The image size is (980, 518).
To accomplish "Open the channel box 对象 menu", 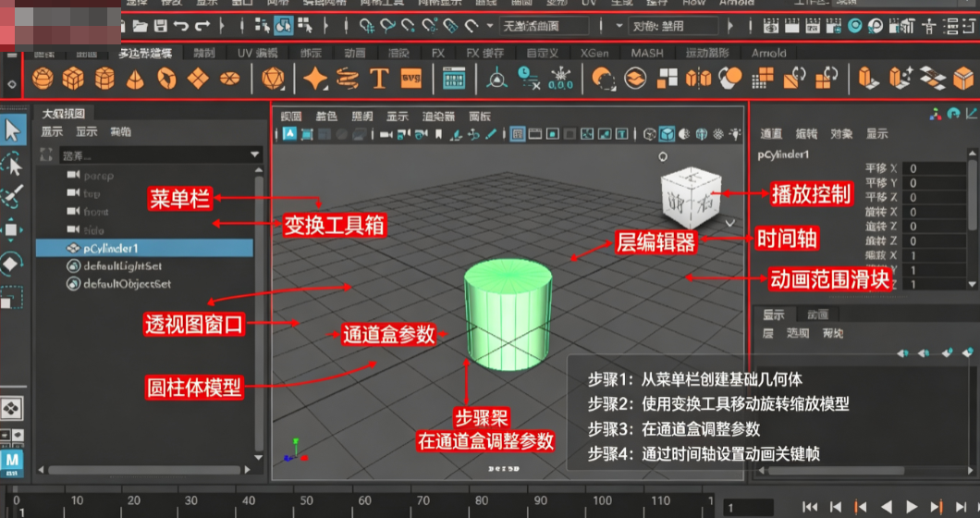I will tap(841, 134).
